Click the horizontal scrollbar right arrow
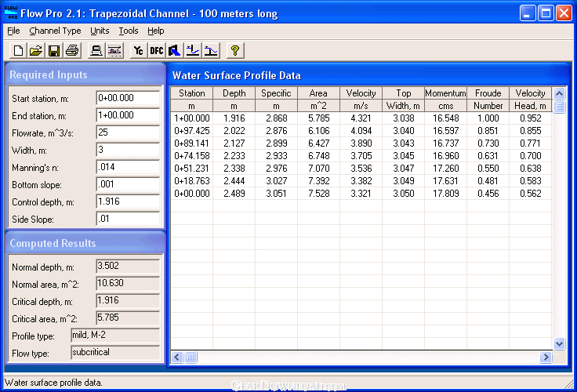Viewport: 577px width, 392px height. 546,358
